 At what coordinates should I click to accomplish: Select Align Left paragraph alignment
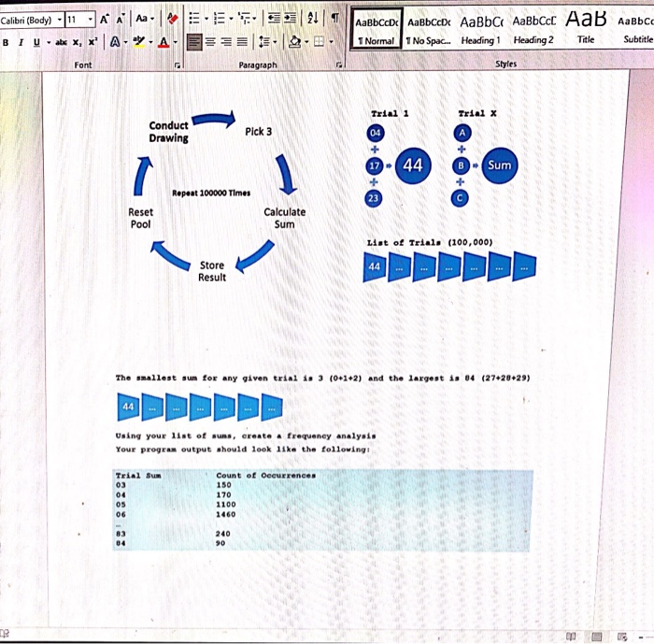point(194,42)
